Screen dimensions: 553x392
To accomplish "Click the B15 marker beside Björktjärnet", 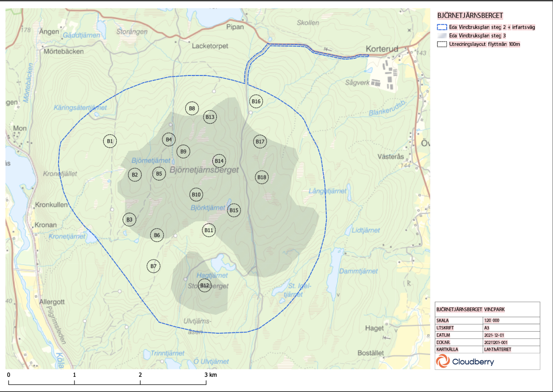I will point(234,210).
